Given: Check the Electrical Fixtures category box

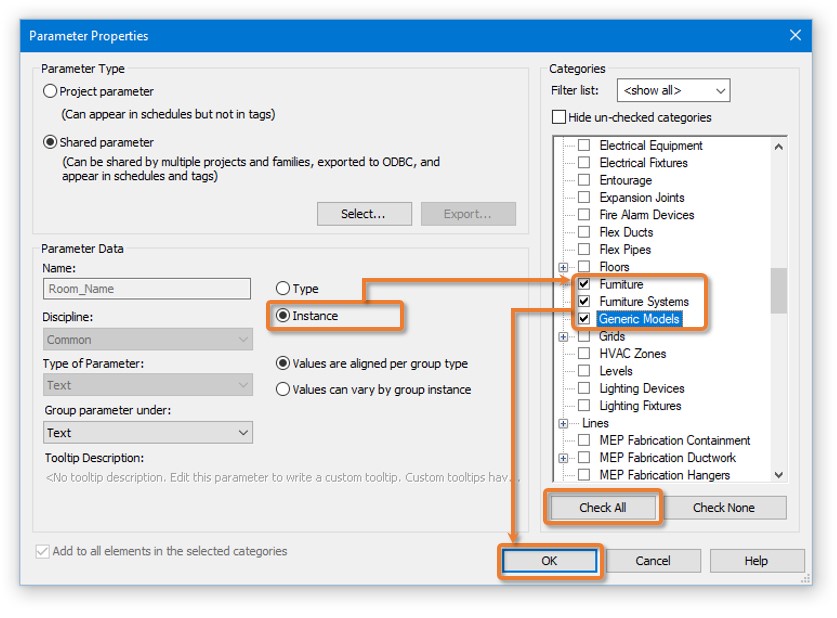Looking at the screenshot, I should pyautogui.click(x=584, y=162).
